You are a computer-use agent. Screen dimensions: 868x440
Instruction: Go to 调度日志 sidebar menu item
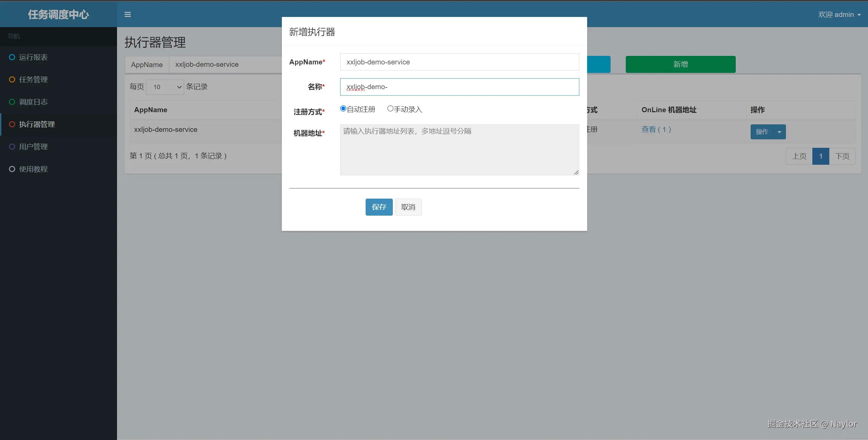tap(33, 102)
